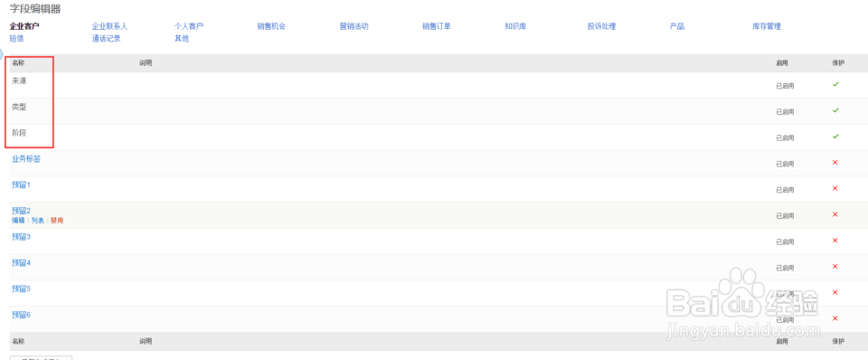Click the top 保护 column header
The image size is (868, 360).
(x=838, y=63)
